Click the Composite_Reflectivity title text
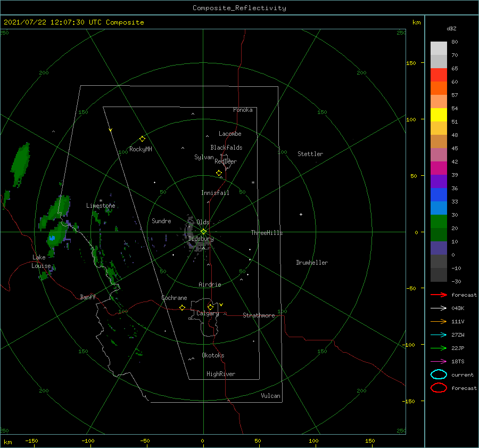 tap(240, 8)
